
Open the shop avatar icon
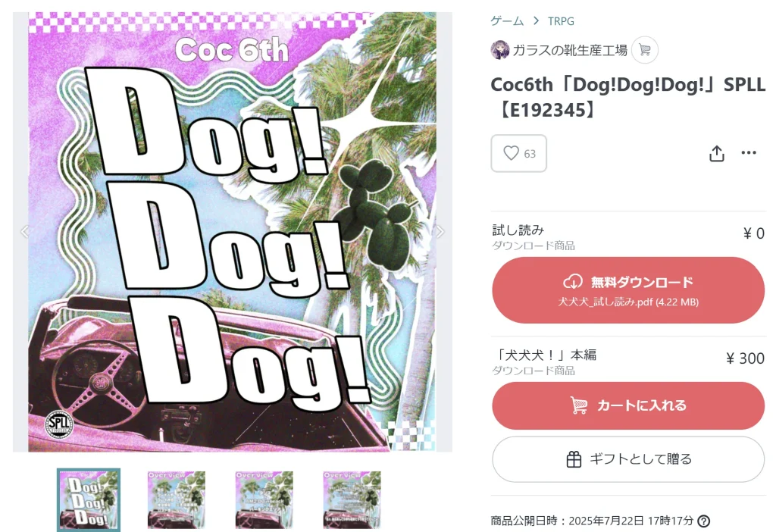pos(500,50)
